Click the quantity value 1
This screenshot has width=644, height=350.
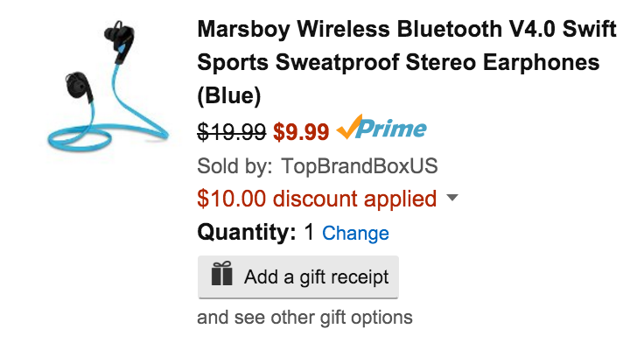[x=309, y=233]
